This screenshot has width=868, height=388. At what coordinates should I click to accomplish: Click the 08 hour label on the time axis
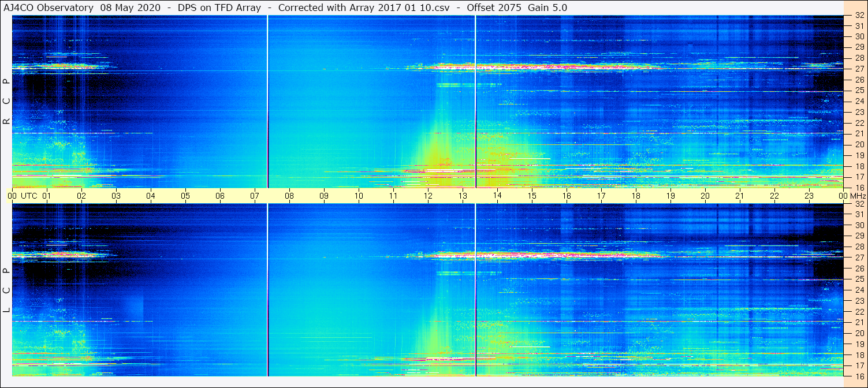289,196
